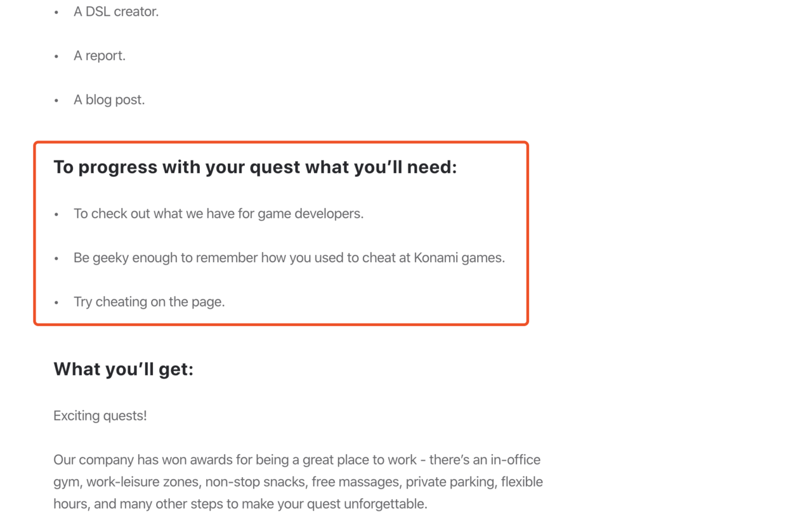The image size is (812, 519).
Task: Click 'Try cheating on the page.' text
Action: [149, 302]
